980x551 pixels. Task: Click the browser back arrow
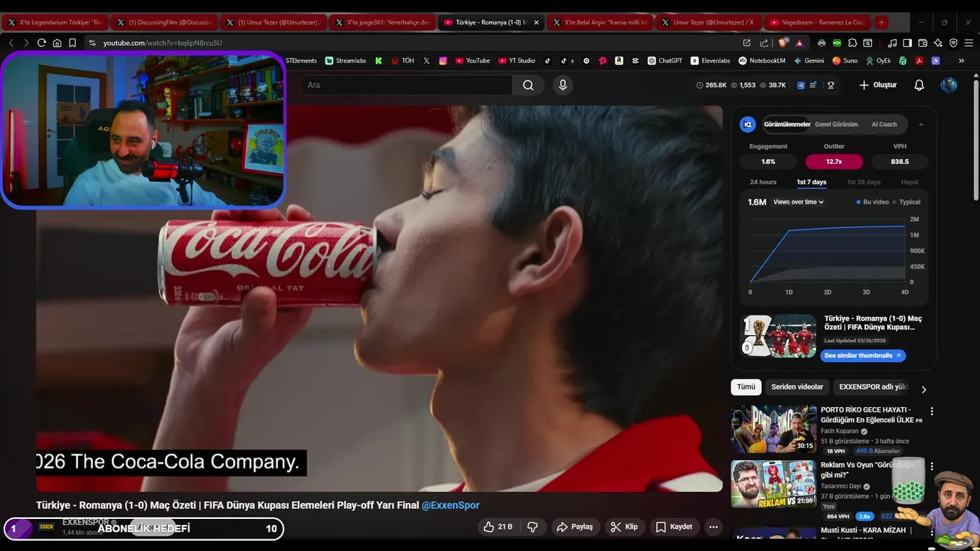[x=11, y=43]
